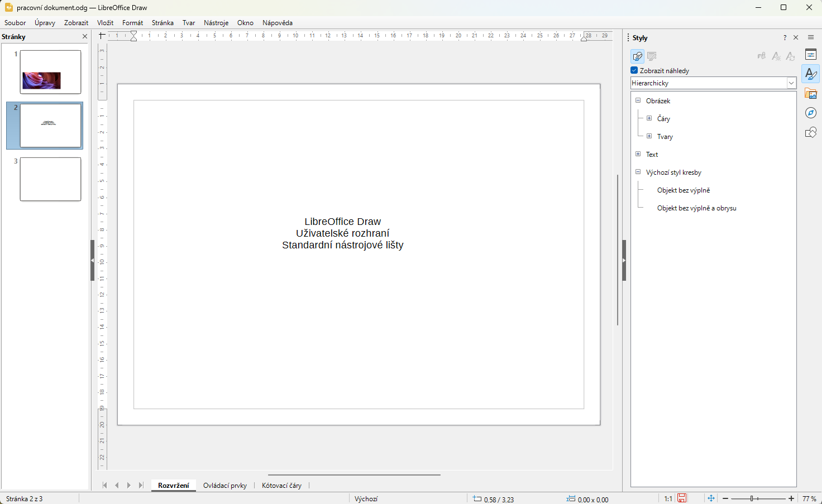The width and height of the screenshot is (822, 504).
Task: Open the Nápověda menu
Action: click(278, 23)
